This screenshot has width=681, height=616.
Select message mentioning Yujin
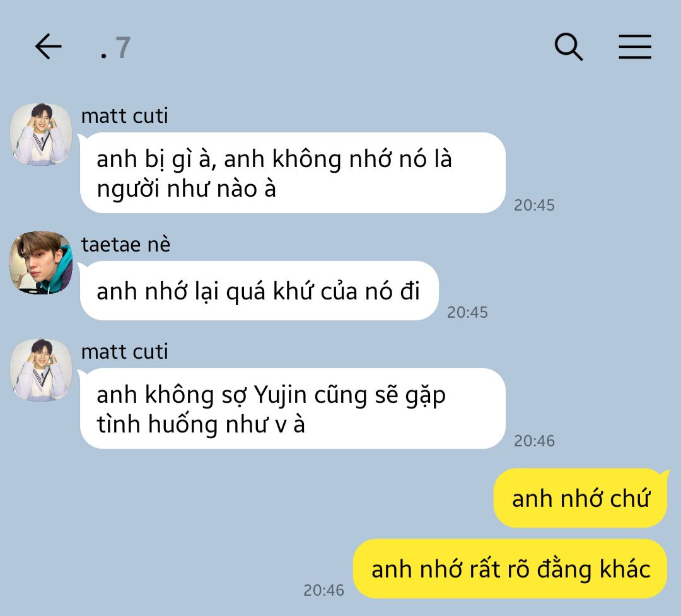[x=293, y=409]
